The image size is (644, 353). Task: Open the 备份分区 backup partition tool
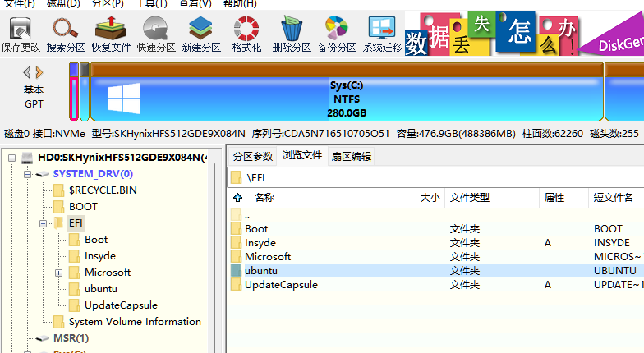pos(337,34)
